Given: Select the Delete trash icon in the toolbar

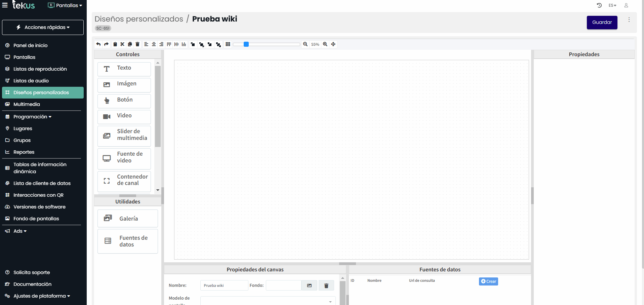Looking at the screenshot, I should 137,44.
